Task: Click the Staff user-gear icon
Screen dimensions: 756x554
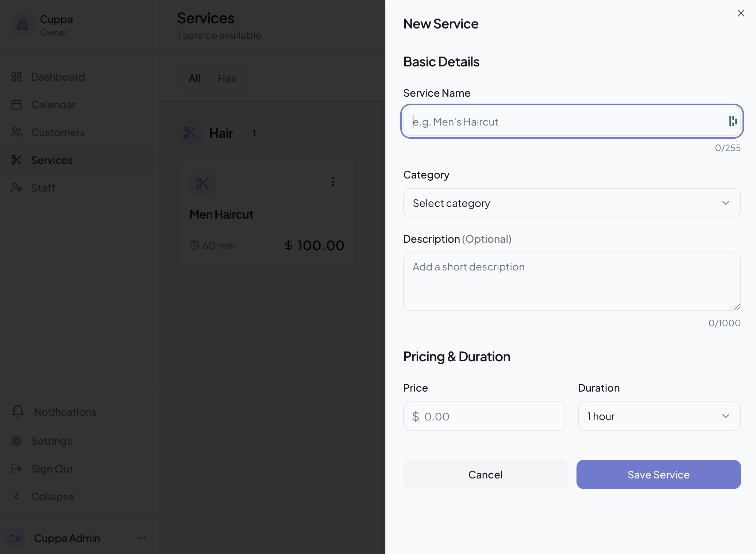Action: [x=16, y=188]
